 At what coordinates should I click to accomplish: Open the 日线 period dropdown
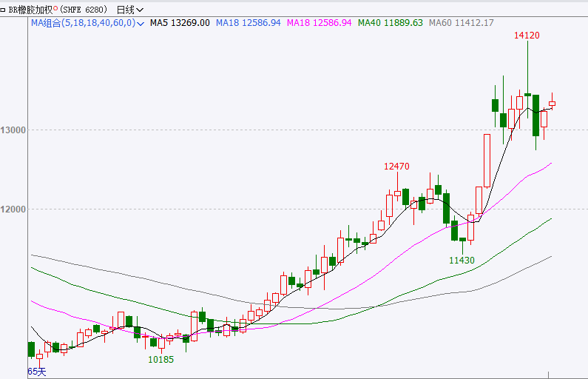[x=131, y=10]
